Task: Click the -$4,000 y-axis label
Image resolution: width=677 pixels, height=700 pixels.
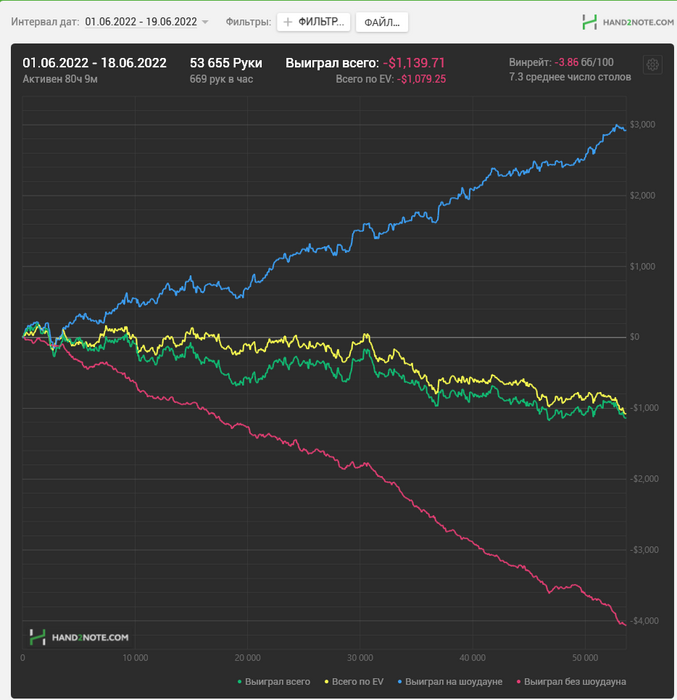Action: (x=644, y=621)
